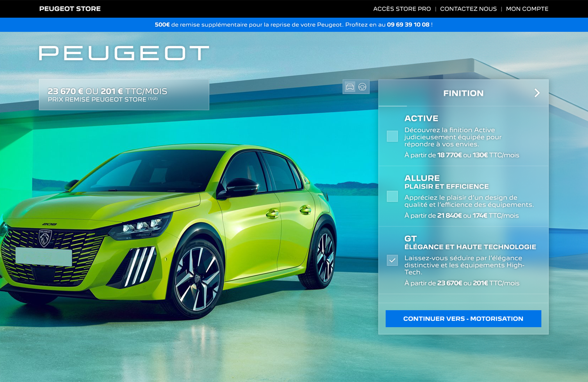588x382 pixels.
Task: Select the Allure finition checkbox
Action: [x=392, y=196]
